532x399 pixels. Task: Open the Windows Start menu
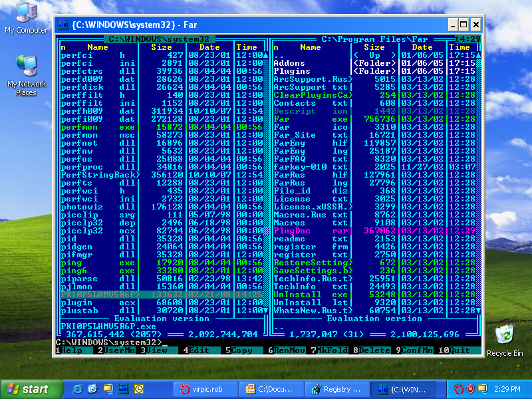coord(31,389)
